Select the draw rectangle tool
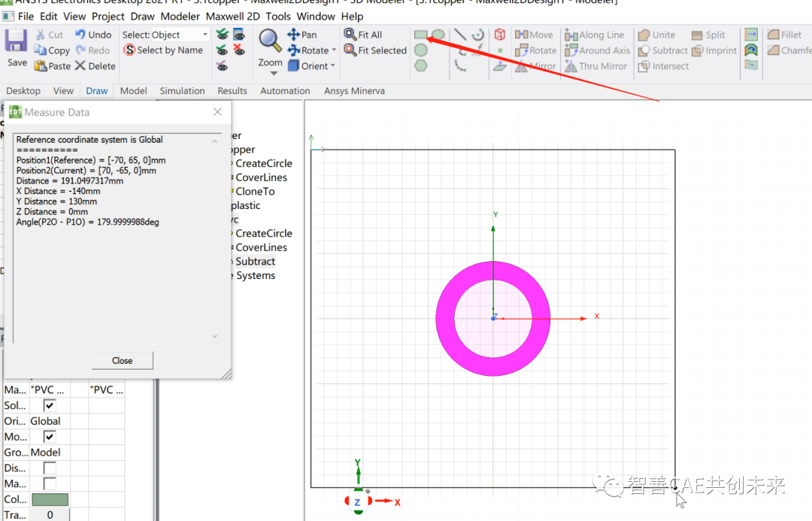This screenshot has width=812, height=521. tap(421, 34)
